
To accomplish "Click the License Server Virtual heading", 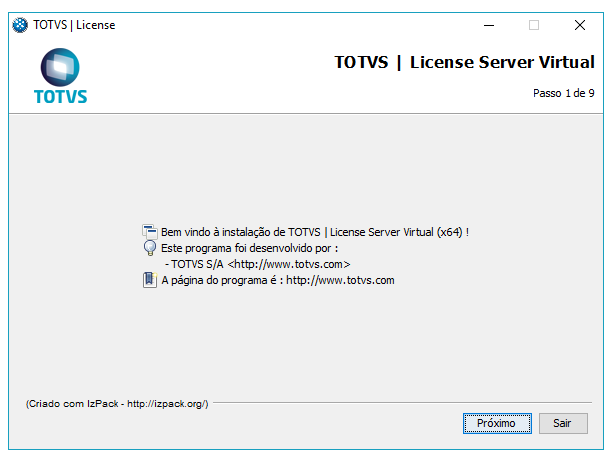I will 464,63.
